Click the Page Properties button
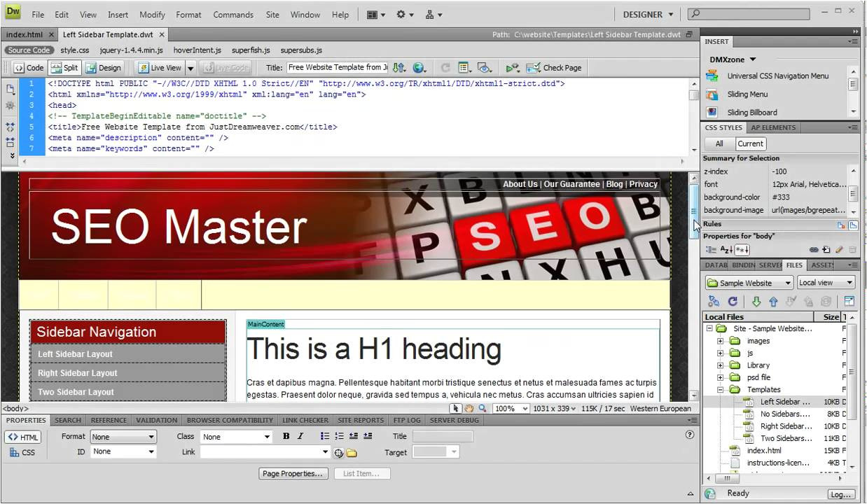This screenshot has width=867, height=504. pyautogui.click(x=293, y=474)
